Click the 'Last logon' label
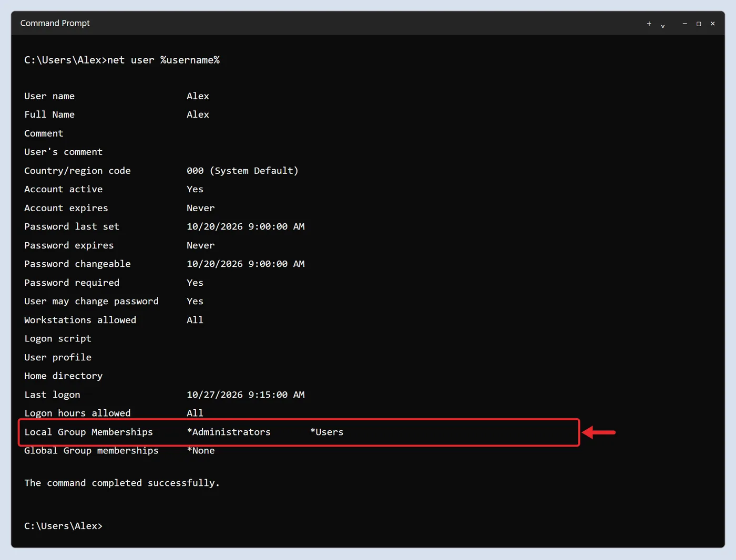The height and width of the screenshot is (560, 736). click(x=52, y=395)
